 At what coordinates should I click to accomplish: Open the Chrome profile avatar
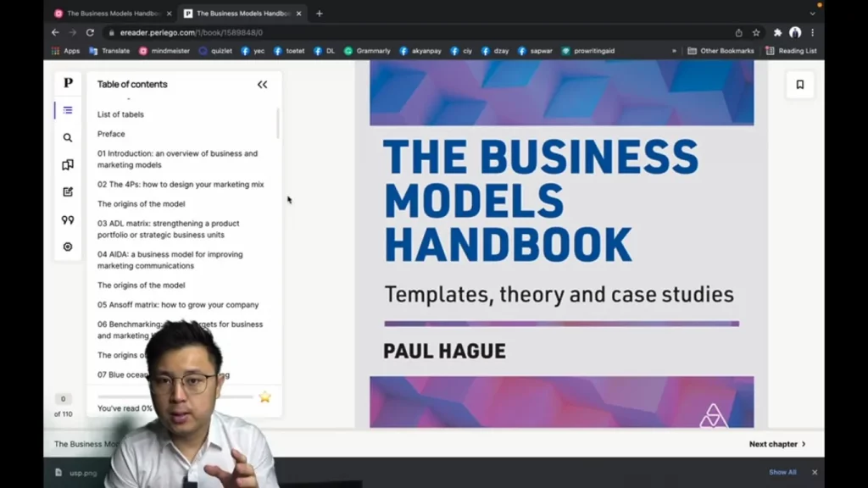(x=795, y=33)
